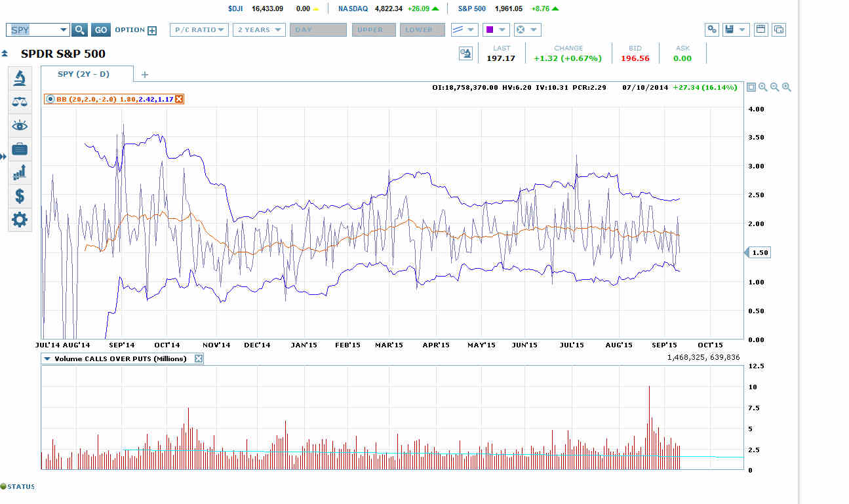Click the BID value 196.56

tap(635, 58)
